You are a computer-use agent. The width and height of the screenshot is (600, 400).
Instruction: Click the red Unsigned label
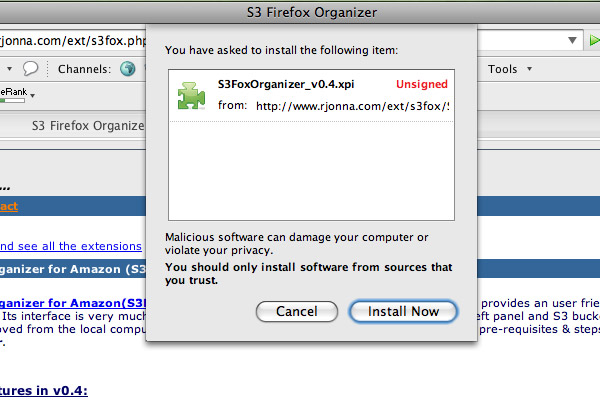pyautogui.click(x=422, y=84)
